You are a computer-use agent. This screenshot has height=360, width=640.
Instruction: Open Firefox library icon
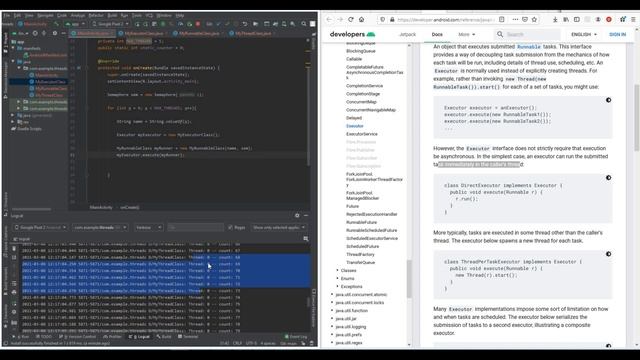566,20
